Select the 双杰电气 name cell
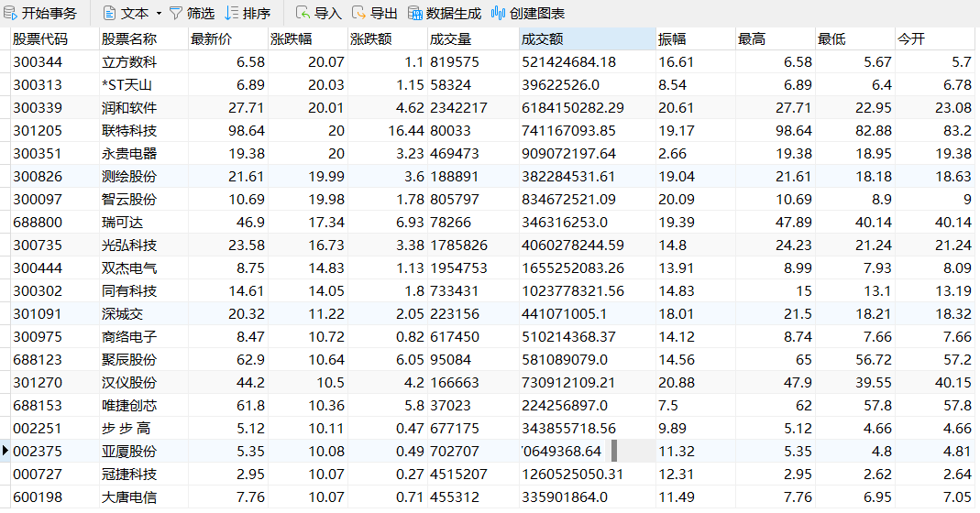 (x=144, y=268)
